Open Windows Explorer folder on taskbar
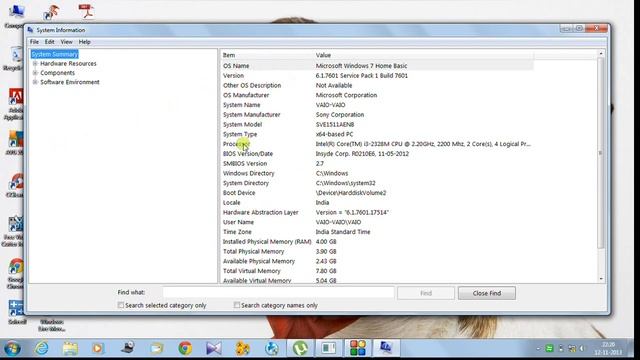Image resolution: width=640 pixels, height=360 pixels. pyautogui.click(x=70, y=348)
